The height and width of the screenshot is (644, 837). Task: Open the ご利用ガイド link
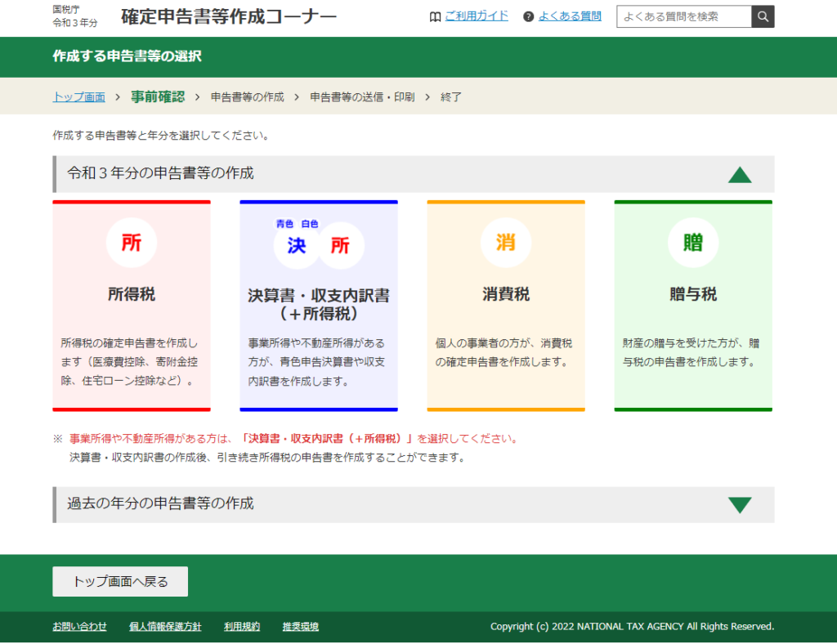[x=477, y=16]
